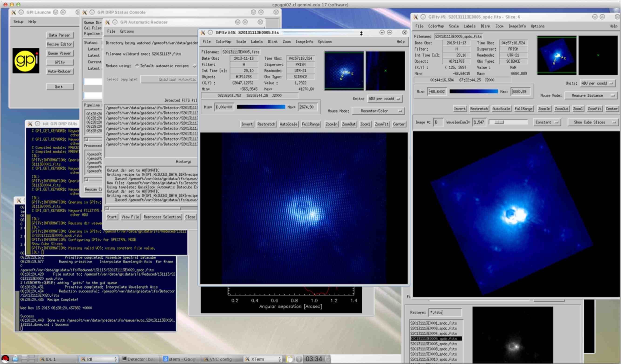Select the second Reduce using radio diamond
Image resolution: width=621 pixels, height=364 pixels.
[x=194, y=66]
